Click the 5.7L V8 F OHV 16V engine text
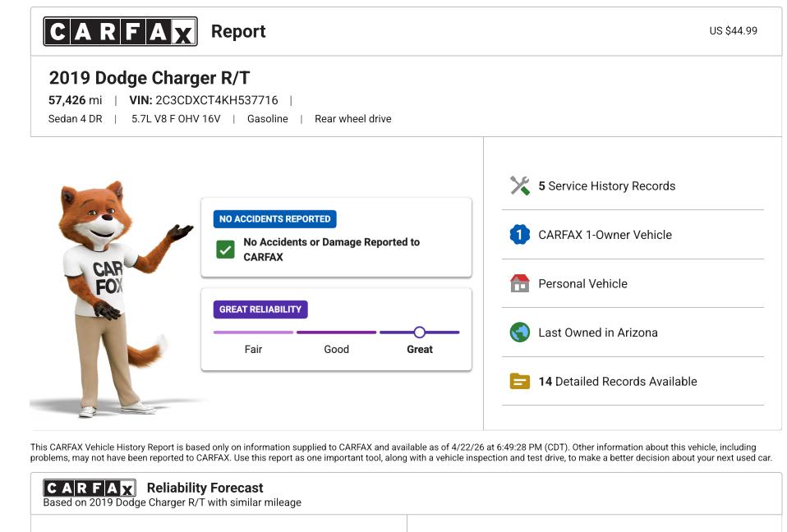 (176, 119)
